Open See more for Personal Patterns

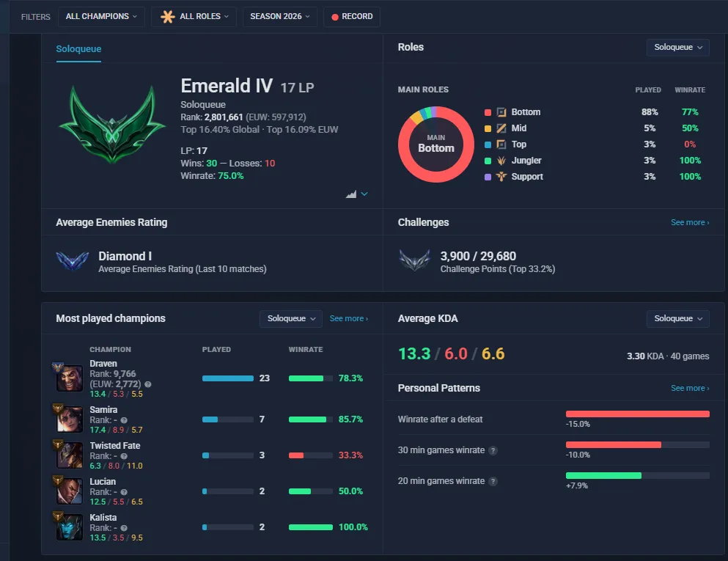pos(690,388)
